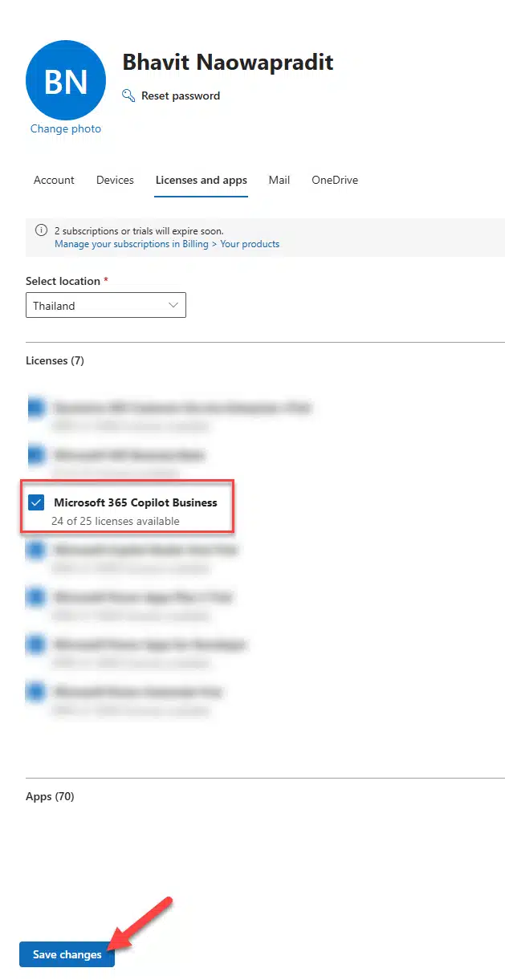Click the BN profile avatar

tap(66, 80)
